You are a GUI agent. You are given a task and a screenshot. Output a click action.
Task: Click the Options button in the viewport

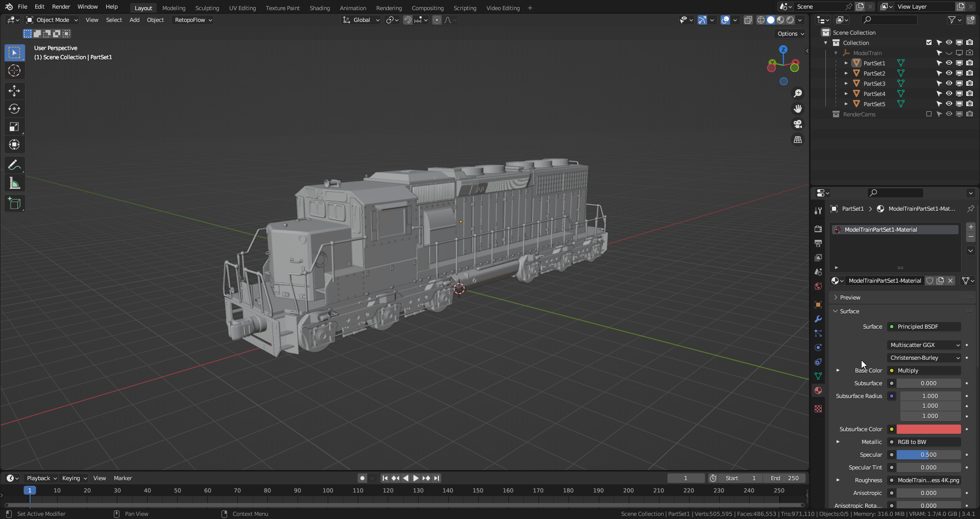pyautogui.click(x=789, y=33)
